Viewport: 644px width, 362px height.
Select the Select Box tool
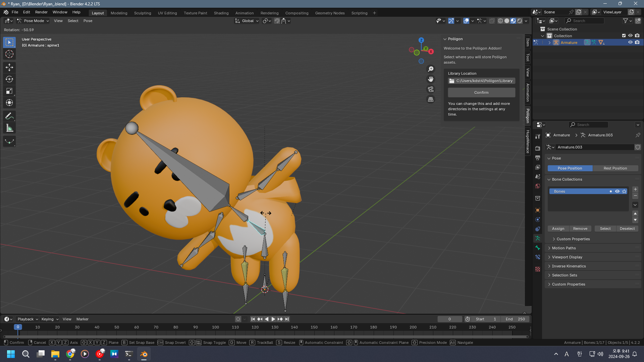click(x=9, y=42)
